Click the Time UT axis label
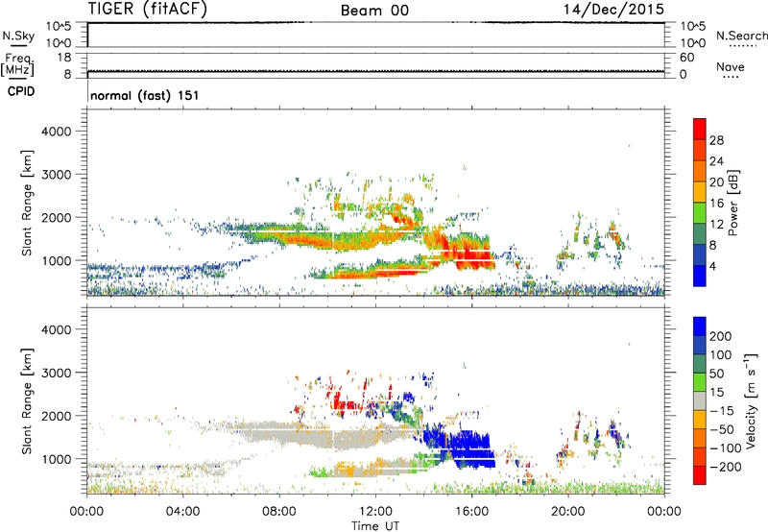The image size is (768, 532). coord(375,526)
